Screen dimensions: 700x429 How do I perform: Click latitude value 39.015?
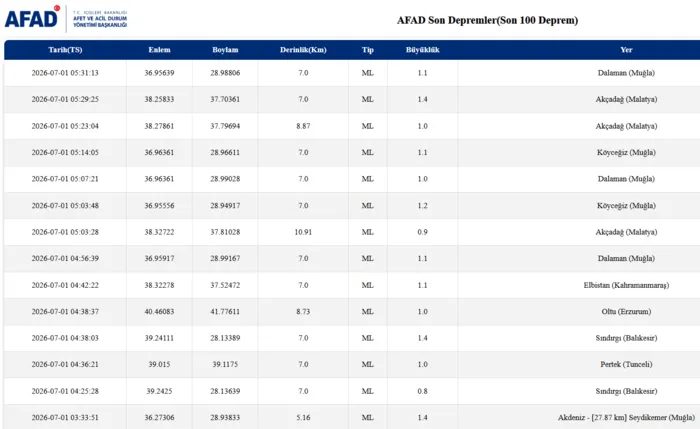(159, 364)
